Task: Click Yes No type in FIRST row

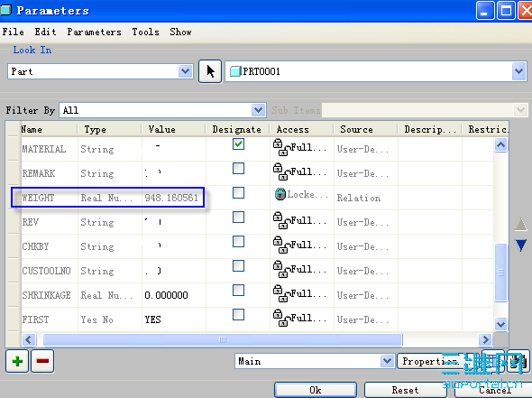Action: tap(96, 319)
